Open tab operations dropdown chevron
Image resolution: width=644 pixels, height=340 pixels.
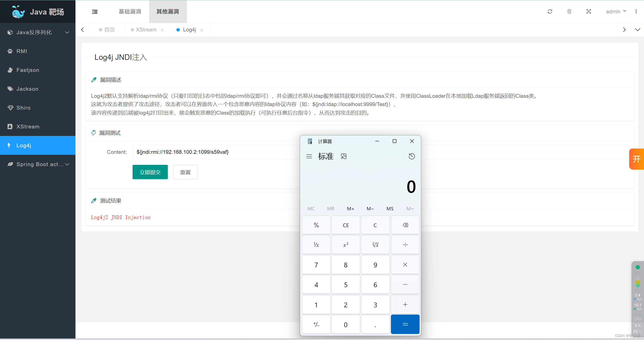[x=637, y=30]
